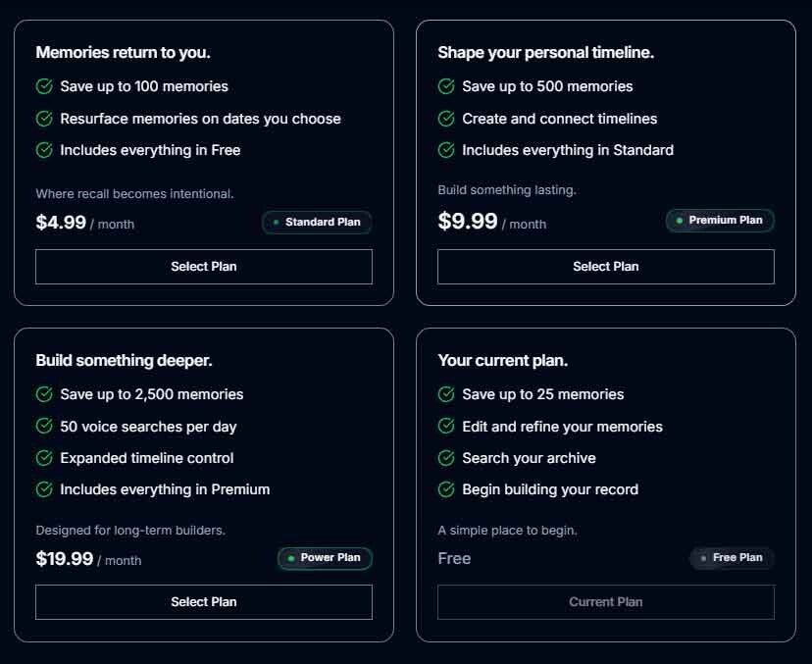This screenshot has height=664, width=812.
Task: Click checkmark beside Save up to 500 memories
Action: coord(446,86)
